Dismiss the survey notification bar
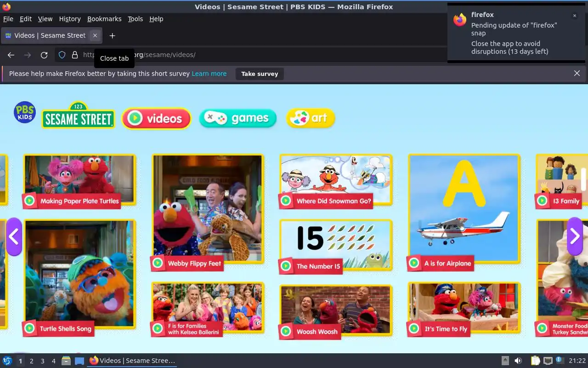This screenshot has height=368, width=588. click(x=577, y=73)
